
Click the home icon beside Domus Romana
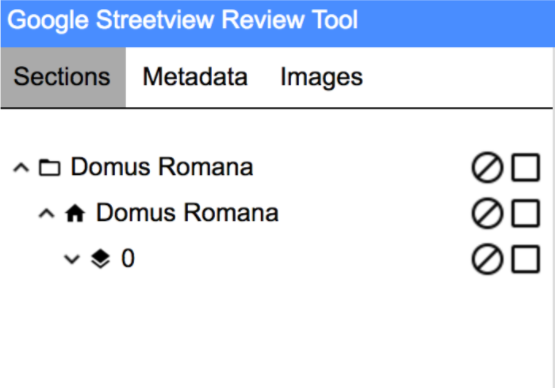tap(75, 213)
